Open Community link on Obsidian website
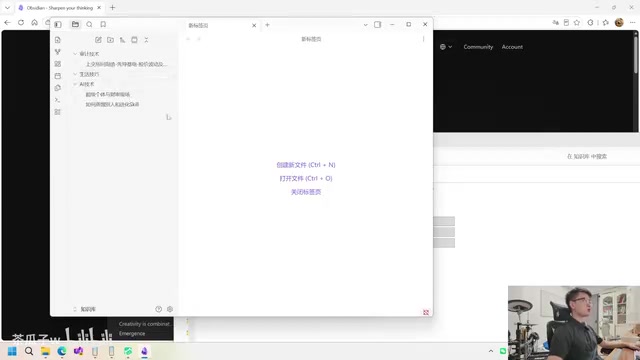 (x=478, y=47)
